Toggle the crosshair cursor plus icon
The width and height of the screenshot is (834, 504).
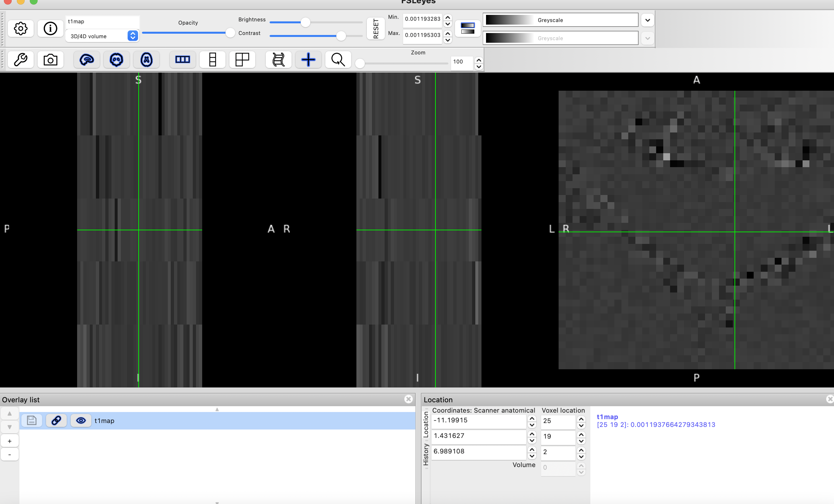pyautogui.click(x=308, y=60)
